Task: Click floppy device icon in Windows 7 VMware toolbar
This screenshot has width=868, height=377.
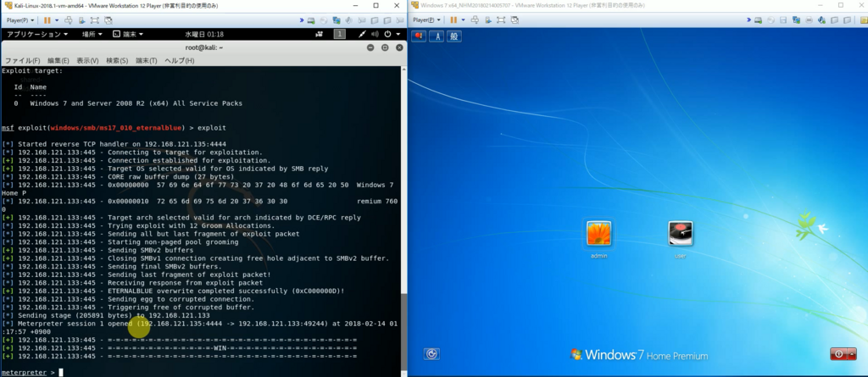Action: pyautogui.click(x=783, y=20)
